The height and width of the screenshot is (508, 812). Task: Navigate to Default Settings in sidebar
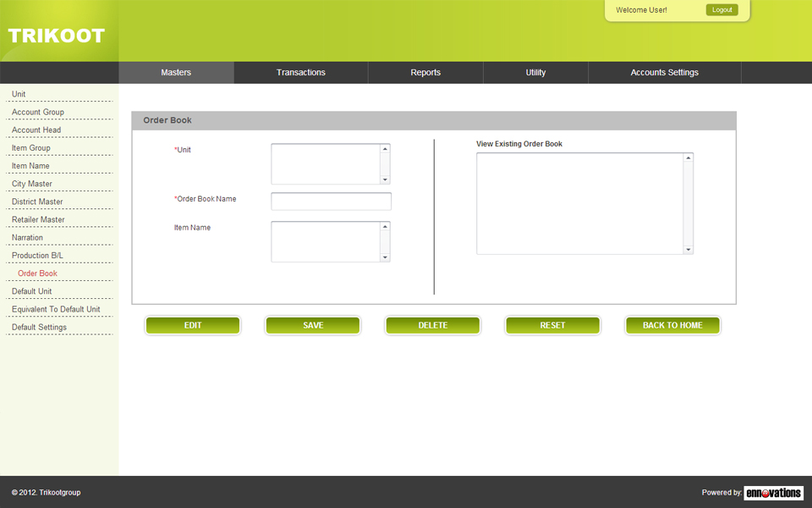(39, 328)
